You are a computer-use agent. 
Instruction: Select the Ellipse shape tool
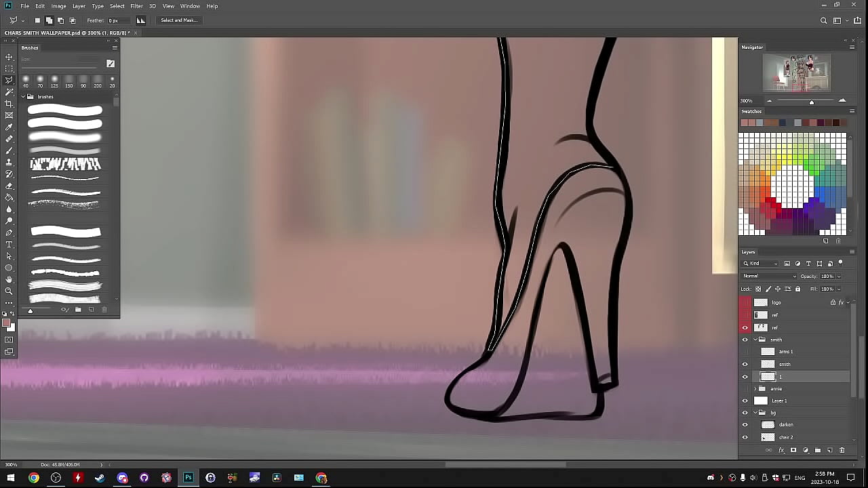pos(9,268)
